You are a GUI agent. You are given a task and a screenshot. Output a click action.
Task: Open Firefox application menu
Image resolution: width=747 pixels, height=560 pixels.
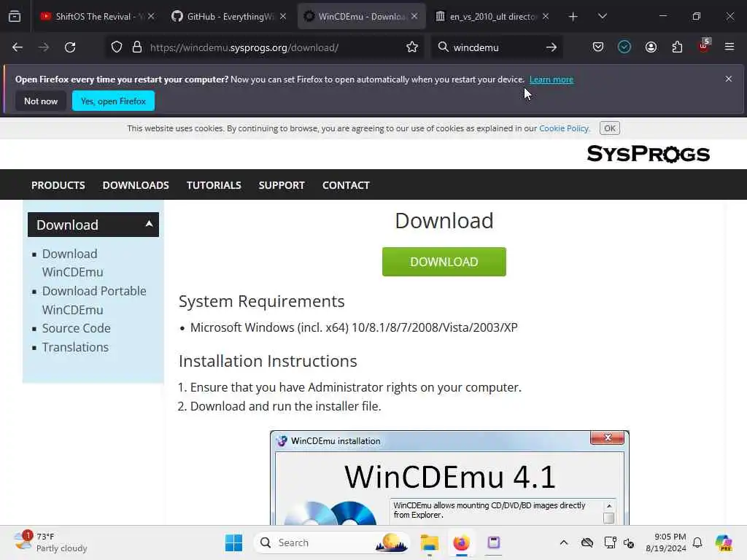click(729, 47)
